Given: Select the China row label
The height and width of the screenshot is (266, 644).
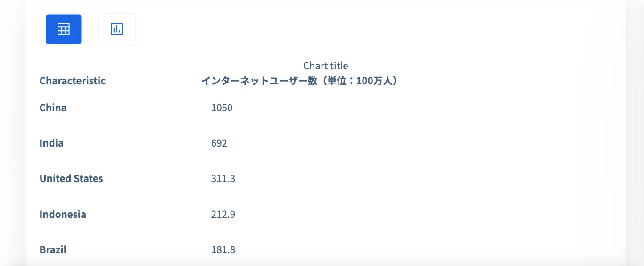Looking at the screenshot, I should (53, 108).
